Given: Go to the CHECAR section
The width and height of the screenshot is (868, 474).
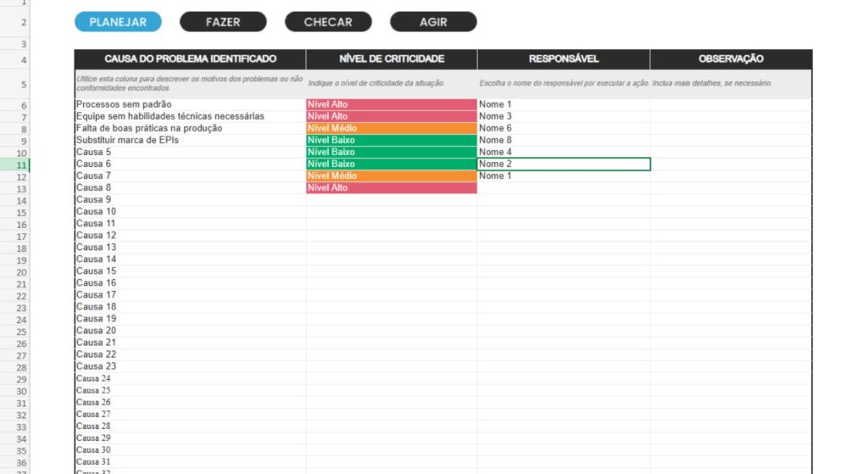Looking at the screenshot, I should [x=328, y=22].
